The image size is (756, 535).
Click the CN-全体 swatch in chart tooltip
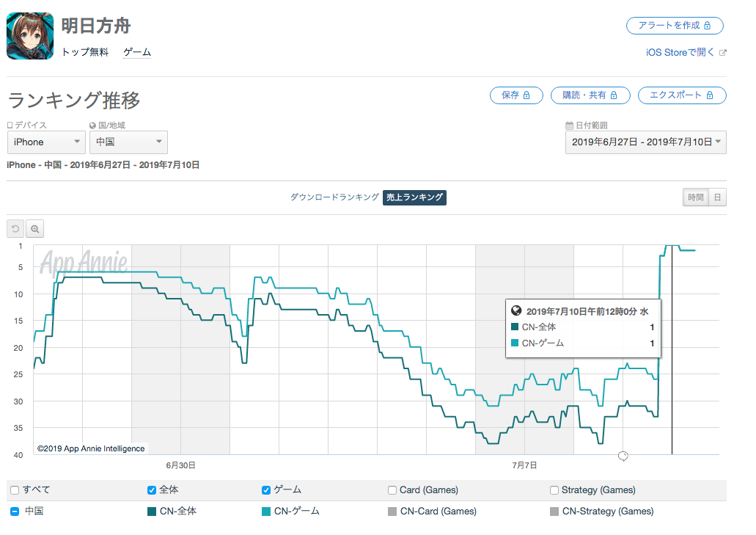[x=515, y=327]
